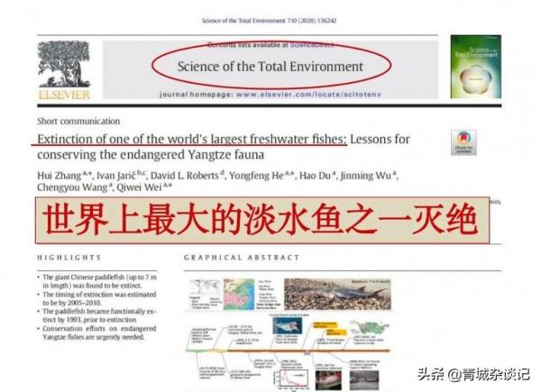Click the Science of the Total Environment journal title

[x=270, y=66]
